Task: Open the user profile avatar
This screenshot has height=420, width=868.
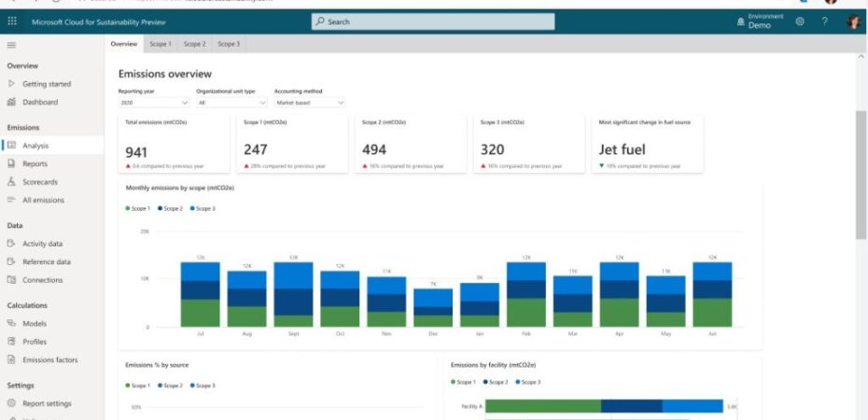Action: click(853, 21)
